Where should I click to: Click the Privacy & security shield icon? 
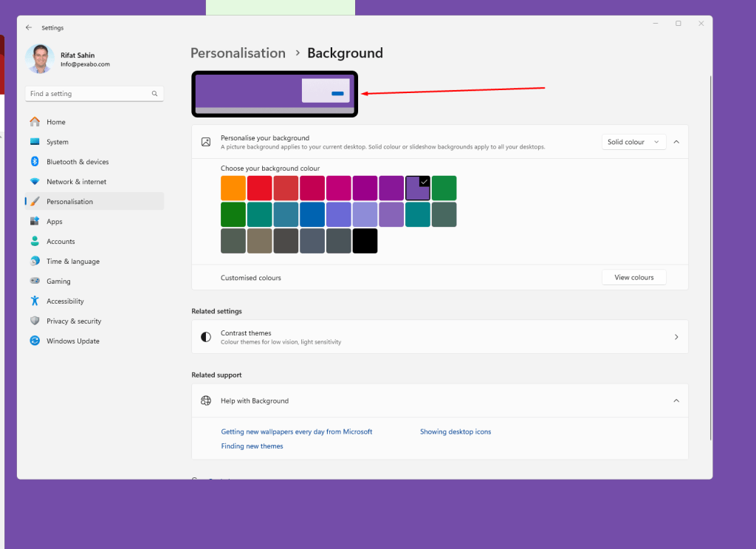click(x=35, y=321)
